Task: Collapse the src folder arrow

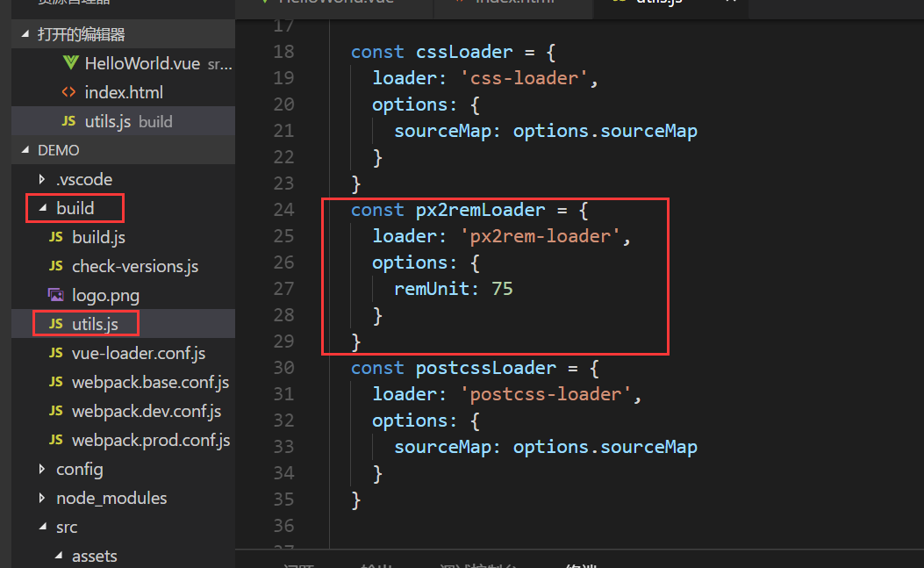Action: coord(42,527)
